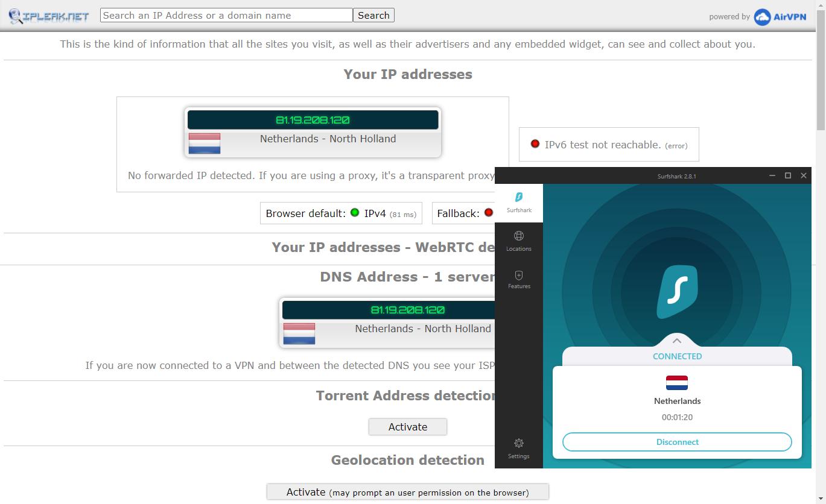Maximize the Surfshark window
Image resolution: width=826 pixels, height=504 pixels.
[x=787, y=175]
